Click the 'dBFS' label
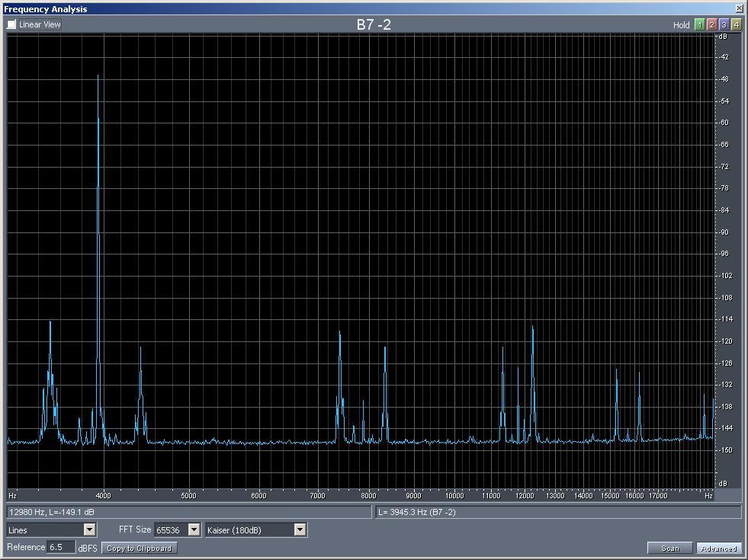The image size is (748, 560). pos(87,548)
